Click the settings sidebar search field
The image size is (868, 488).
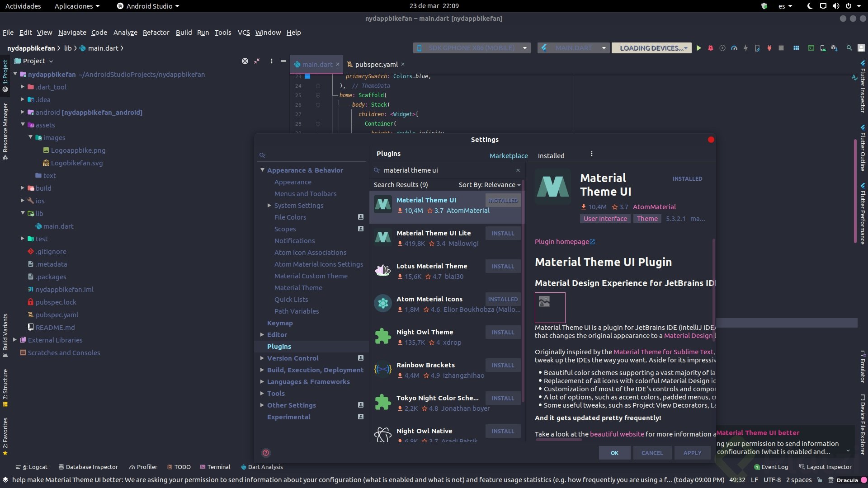point(312,155)
